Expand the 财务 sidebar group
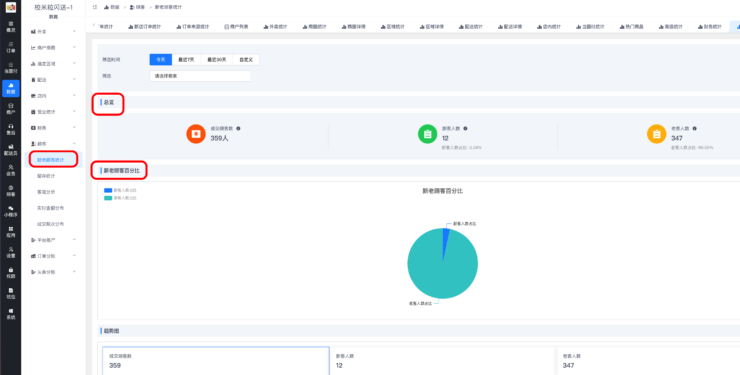740x375 pixels. point(53,128)
